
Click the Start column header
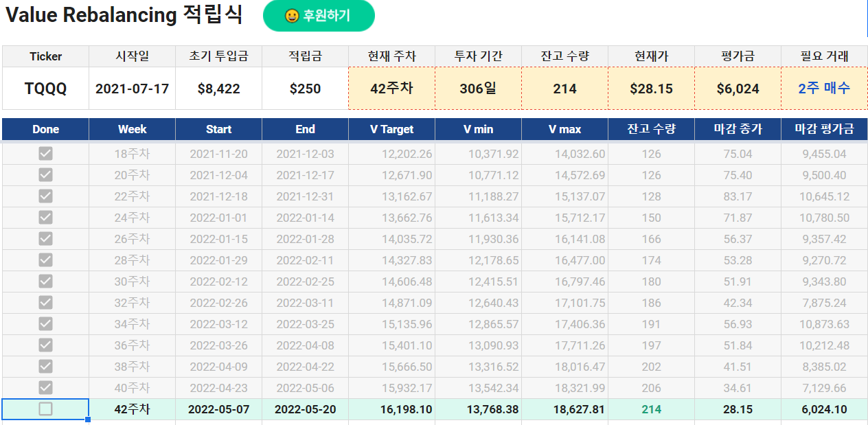pos(218,129)
